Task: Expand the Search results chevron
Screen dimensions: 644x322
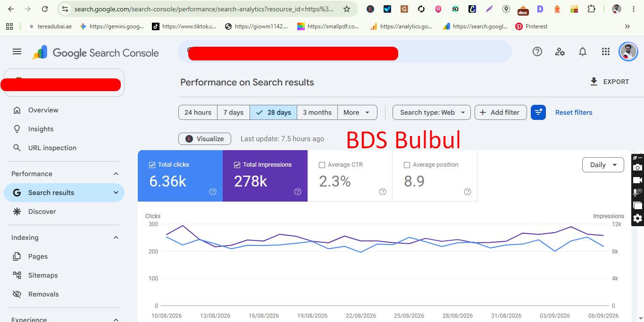Action: 116,193
